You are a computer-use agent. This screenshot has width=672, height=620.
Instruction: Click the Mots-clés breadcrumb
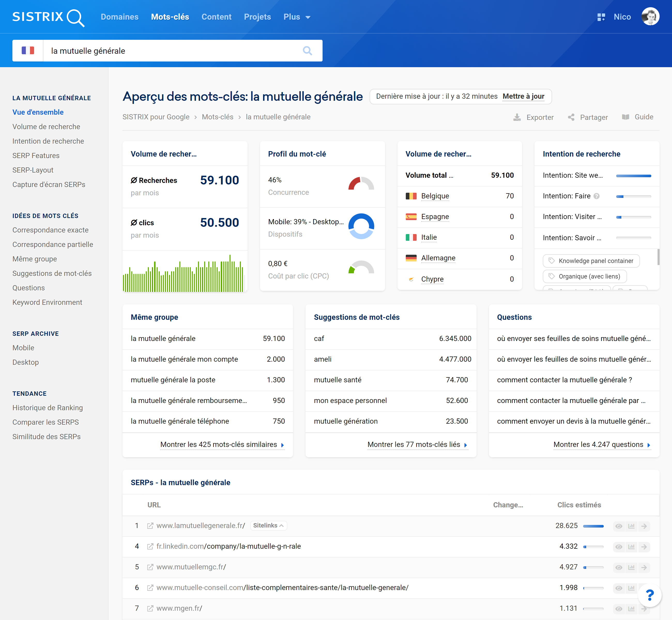click(x=218, y=117)
